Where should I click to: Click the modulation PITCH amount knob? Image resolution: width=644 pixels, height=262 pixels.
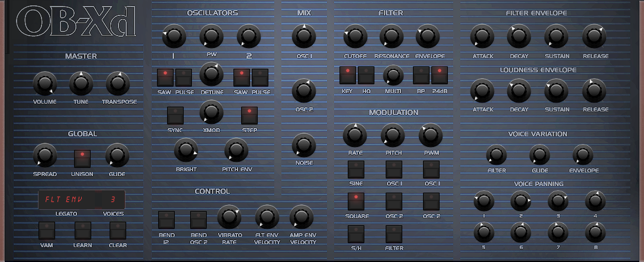393,135
